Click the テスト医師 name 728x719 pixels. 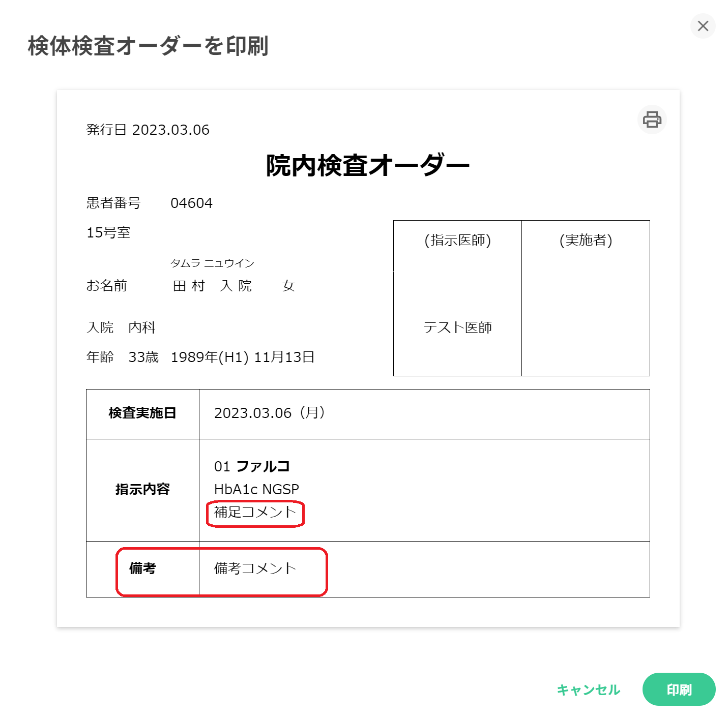tap(457, 327)
